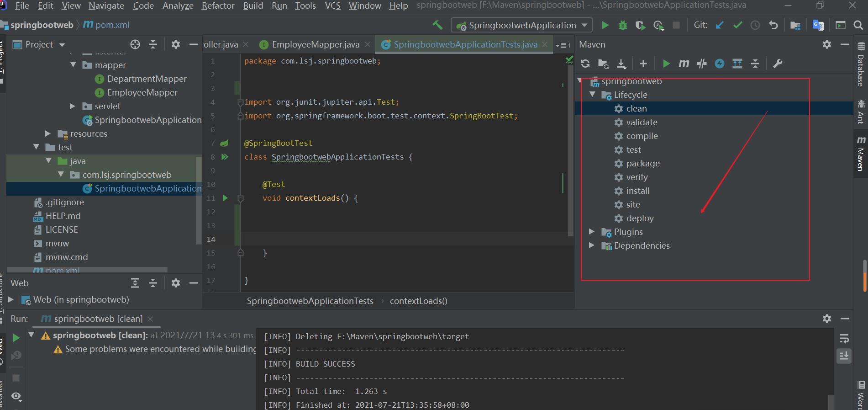This screenshot has width=868, height=410.
Task: Click the Git update project arrow
Action: click(720, 25)
